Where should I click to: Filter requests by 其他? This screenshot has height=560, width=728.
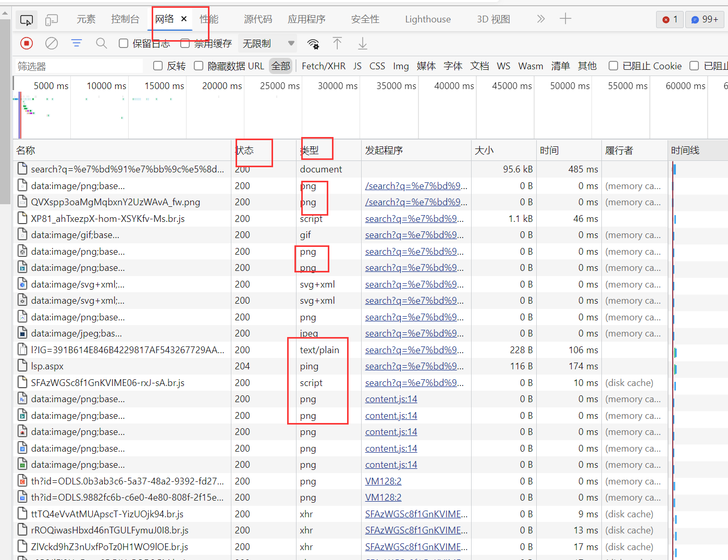coord(587,66)
